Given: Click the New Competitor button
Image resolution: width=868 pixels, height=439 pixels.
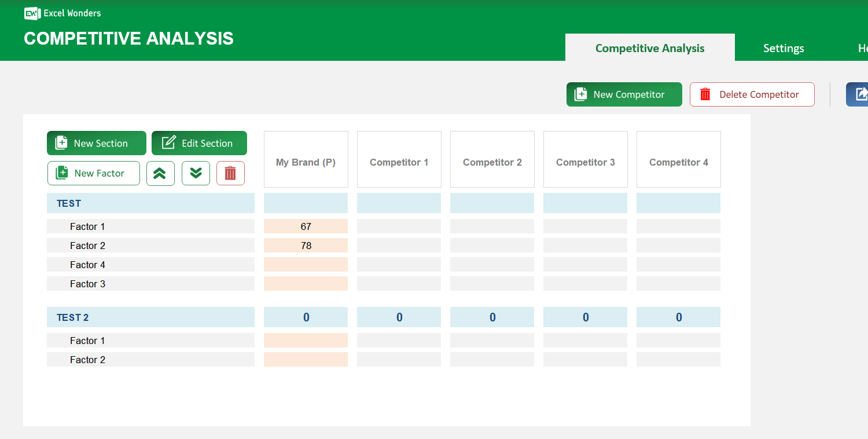Looking at the screenshot, I should [x=624, y=94].
